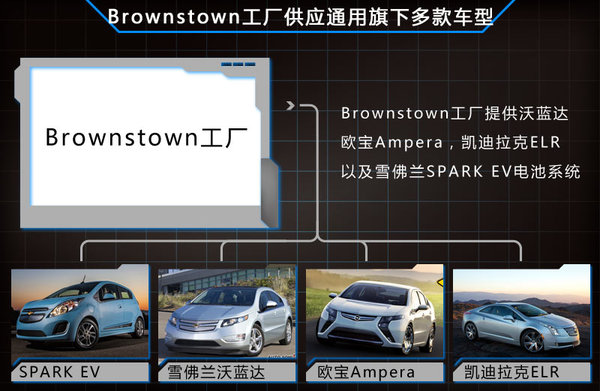The height and width of the screenshot is (391, 600).
Task: Select the 雪佛兰沃蓝达 caption label
Action: [x=216, y=372]
